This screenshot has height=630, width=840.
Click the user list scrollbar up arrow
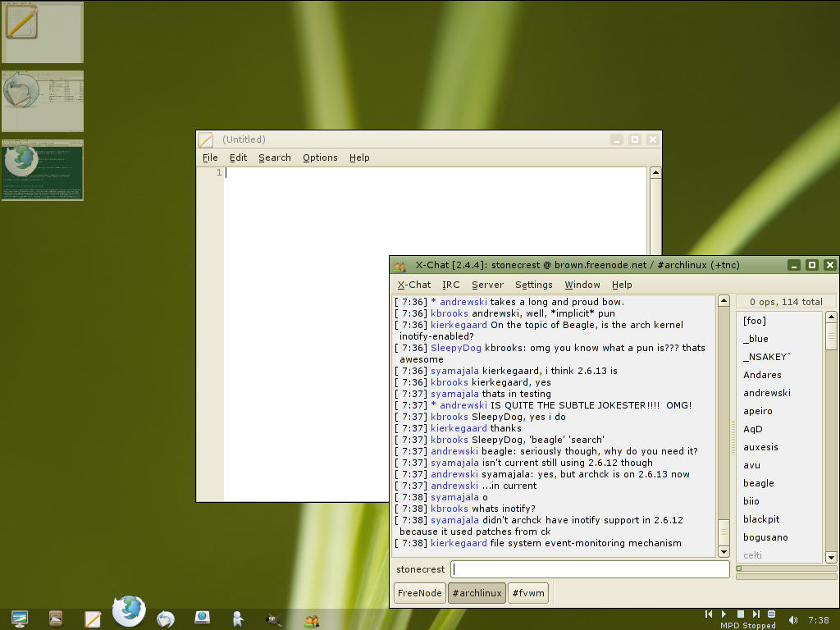point(832,317)
